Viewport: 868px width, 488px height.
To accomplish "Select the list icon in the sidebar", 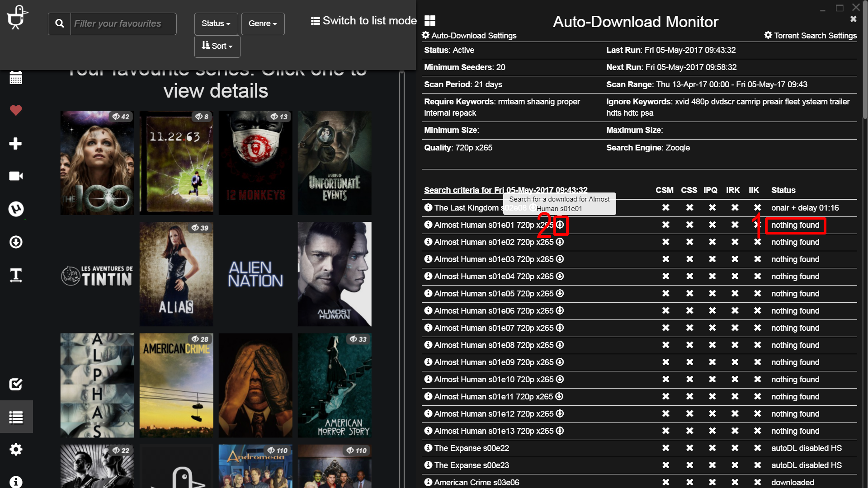I will pos(16,417).
